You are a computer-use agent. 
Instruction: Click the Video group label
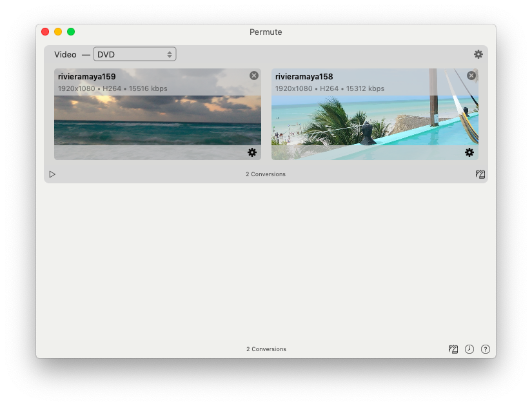(65, 54)
